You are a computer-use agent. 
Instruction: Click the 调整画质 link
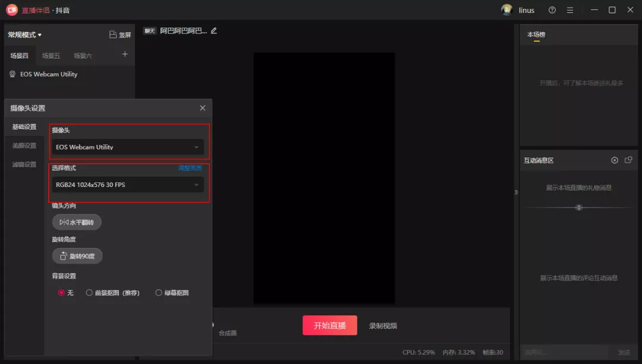coord(190,167)
